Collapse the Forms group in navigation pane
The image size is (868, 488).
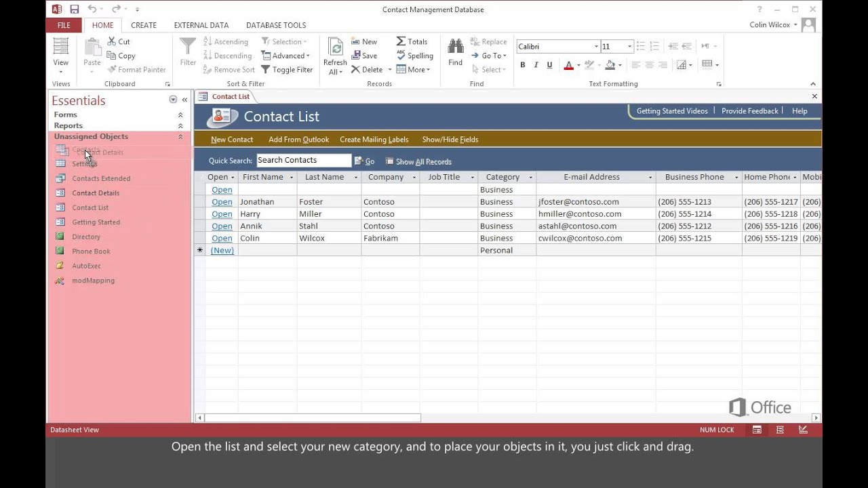tap(180, 115)
